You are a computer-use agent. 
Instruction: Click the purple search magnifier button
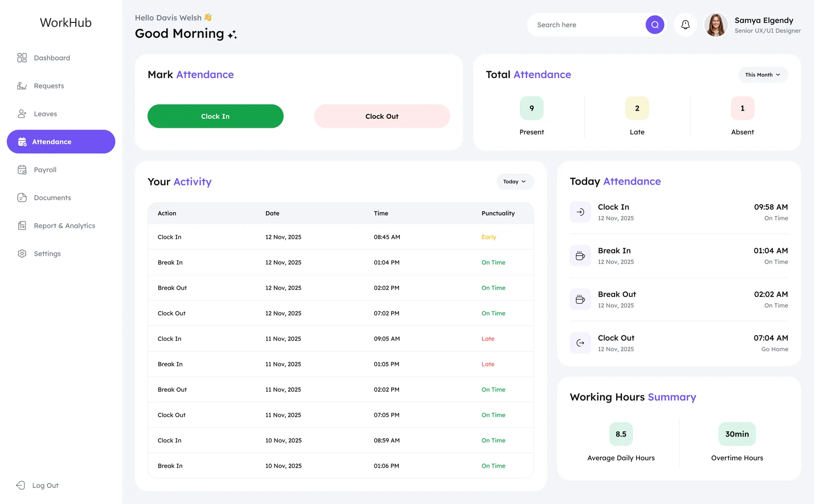655,25
